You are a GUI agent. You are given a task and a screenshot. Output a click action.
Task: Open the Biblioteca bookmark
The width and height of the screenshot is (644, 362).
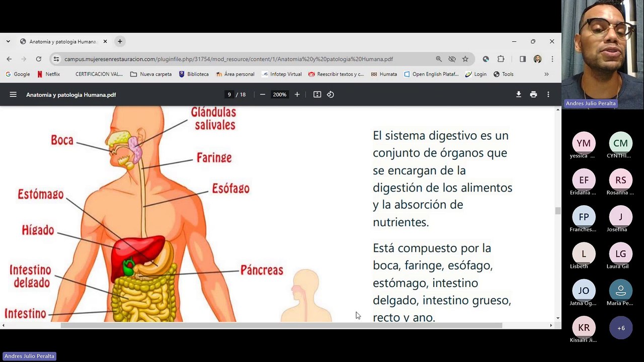[194, 74]
